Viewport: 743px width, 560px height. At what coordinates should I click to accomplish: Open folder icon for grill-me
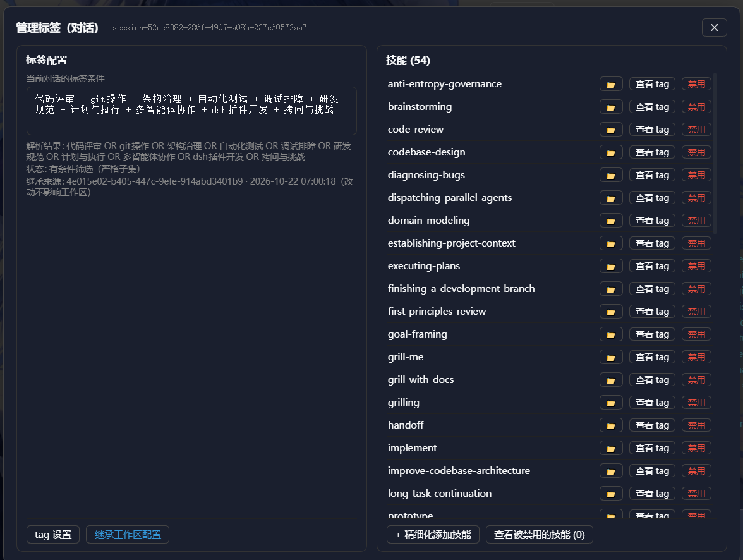[x=611, y=358]
